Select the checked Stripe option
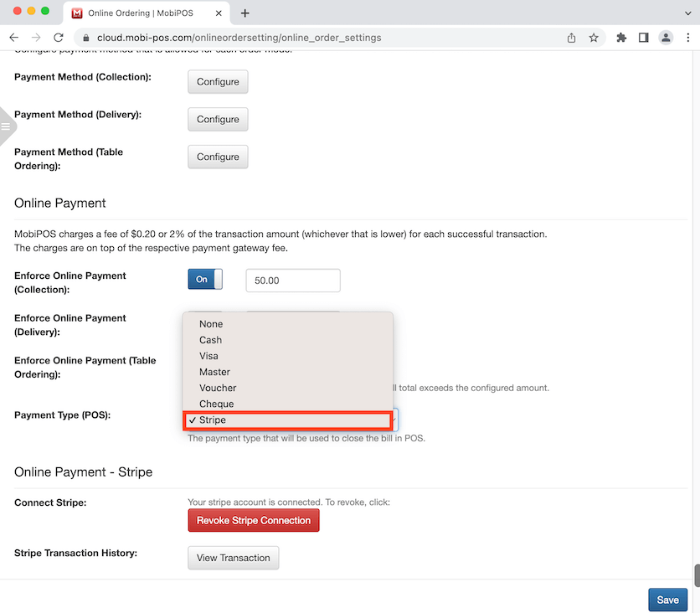The height and width of the screenshot is (613, 700). (x=288, y=420)
